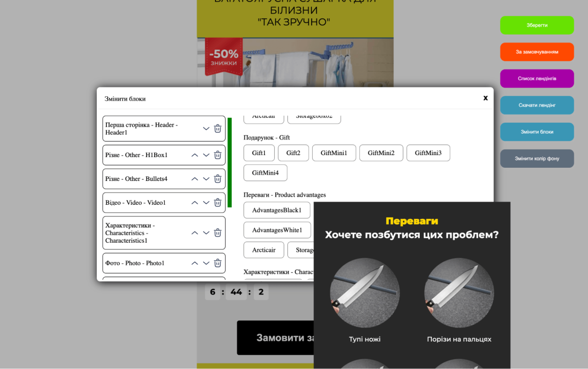
Task: Move Bullets4 block down
Action: point(206,179)
